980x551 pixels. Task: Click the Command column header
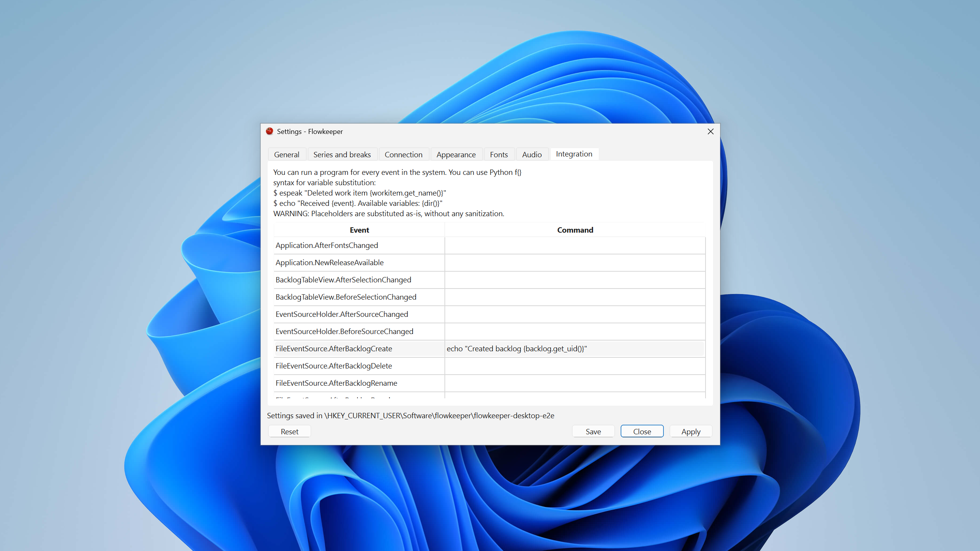pos(575,230)
